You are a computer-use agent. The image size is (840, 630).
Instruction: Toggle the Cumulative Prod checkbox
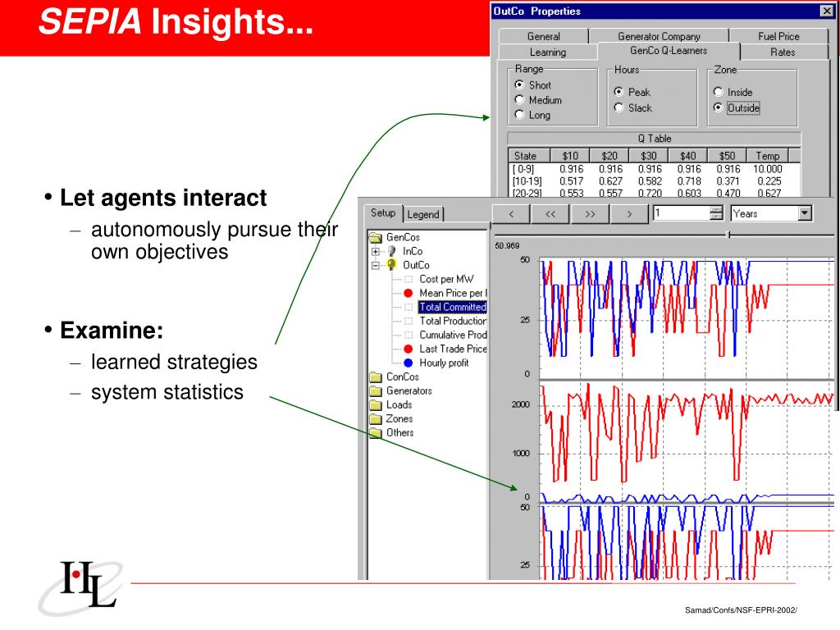point(409,335)
